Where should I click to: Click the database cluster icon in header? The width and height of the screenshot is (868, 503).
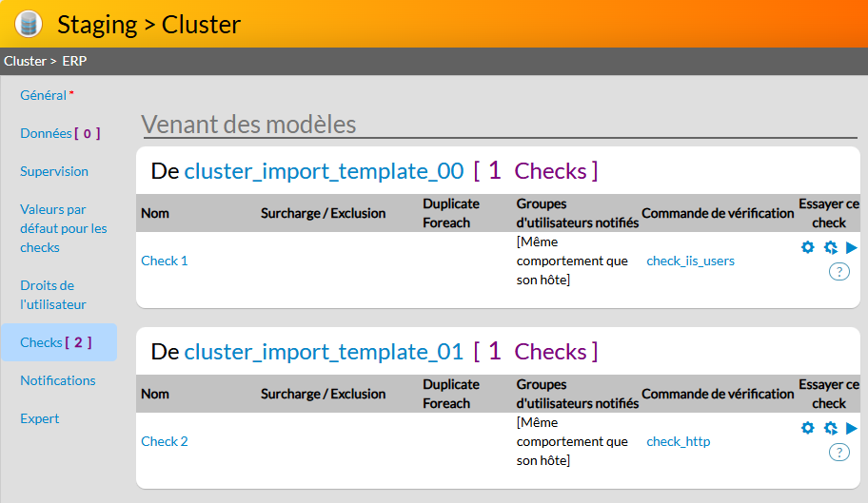[x=29, y=24]
